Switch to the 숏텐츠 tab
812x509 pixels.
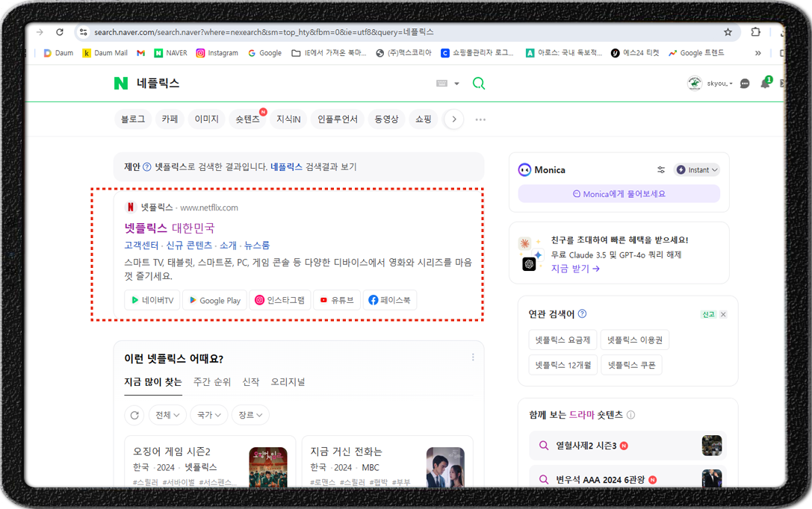pos(247,119)
